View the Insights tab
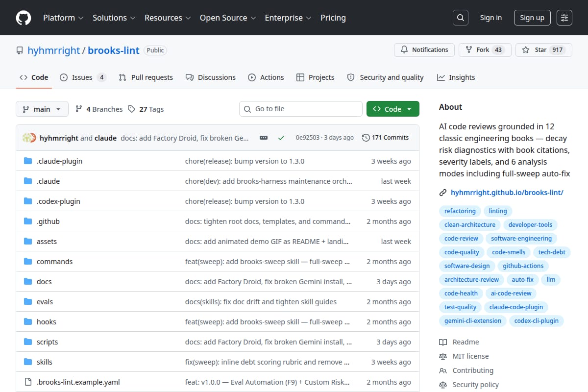Image resolution: width=588 pixels, height=392 pixels. (x=456, y=77)
